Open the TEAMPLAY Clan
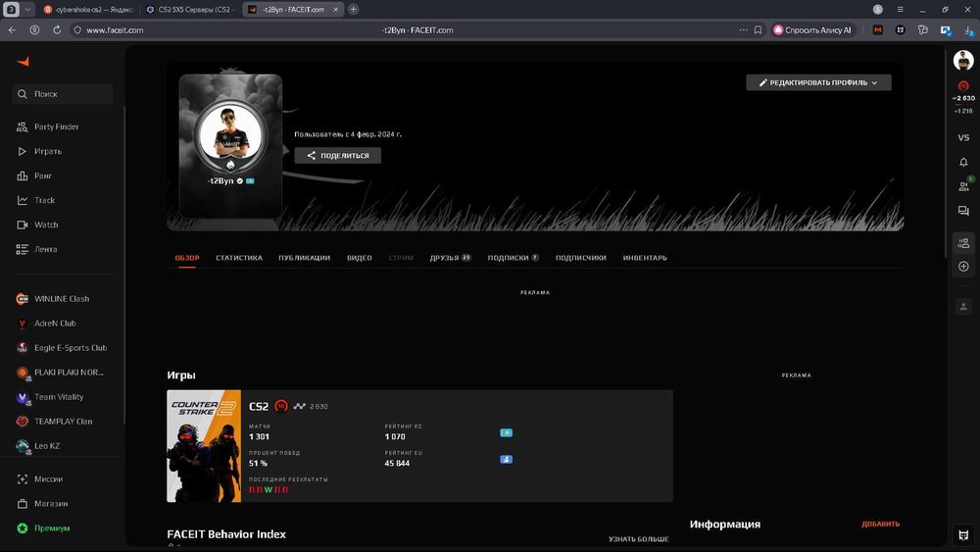The image size is (980, 552). [54, 422]
